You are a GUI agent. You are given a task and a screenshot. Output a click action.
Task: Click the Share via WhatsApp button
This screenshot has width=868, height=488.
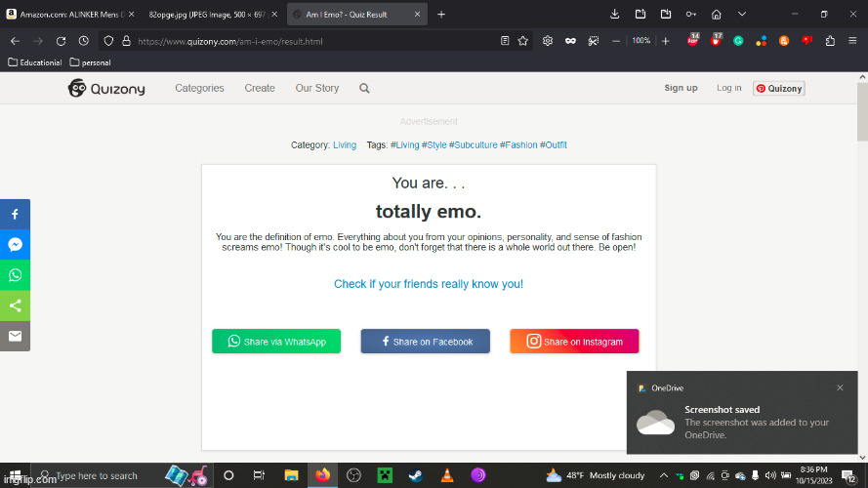click(276, 342)
